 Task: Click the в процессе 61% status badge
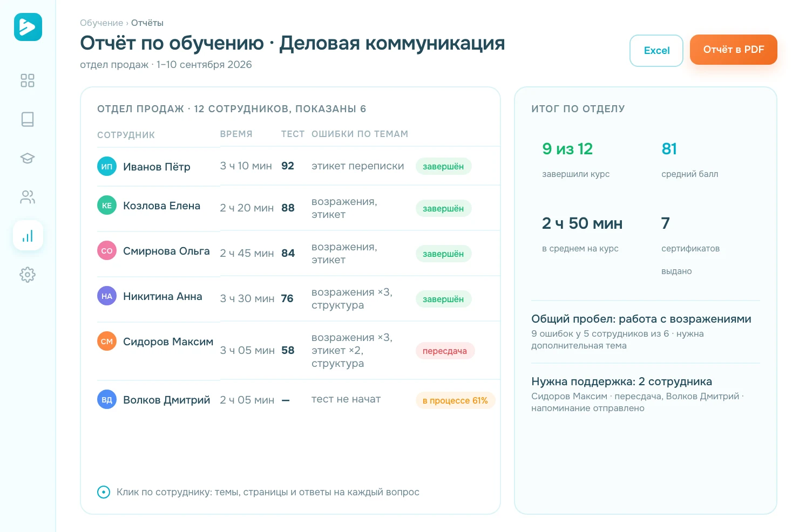click(x=455, y=400)
